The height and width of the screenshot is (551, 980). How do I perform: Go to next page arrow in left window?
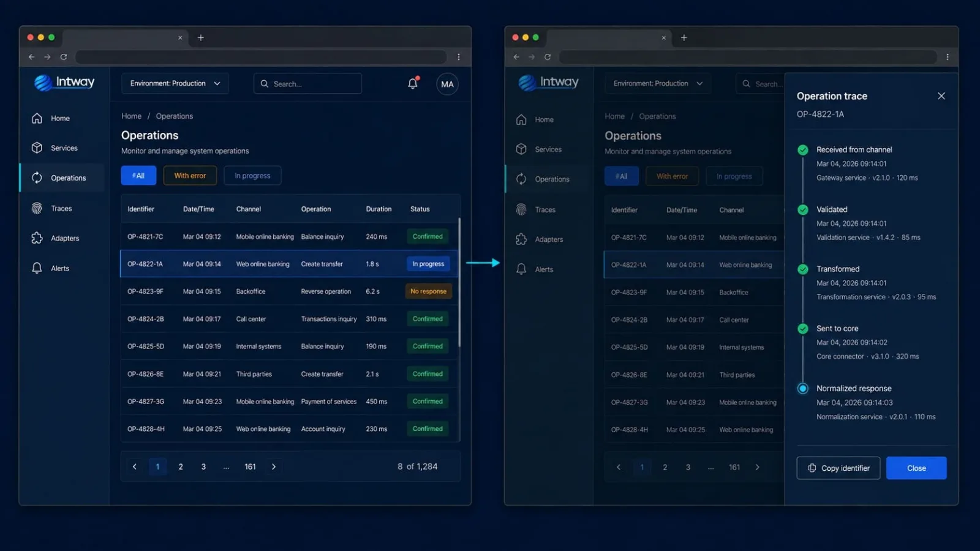(274, 467)
